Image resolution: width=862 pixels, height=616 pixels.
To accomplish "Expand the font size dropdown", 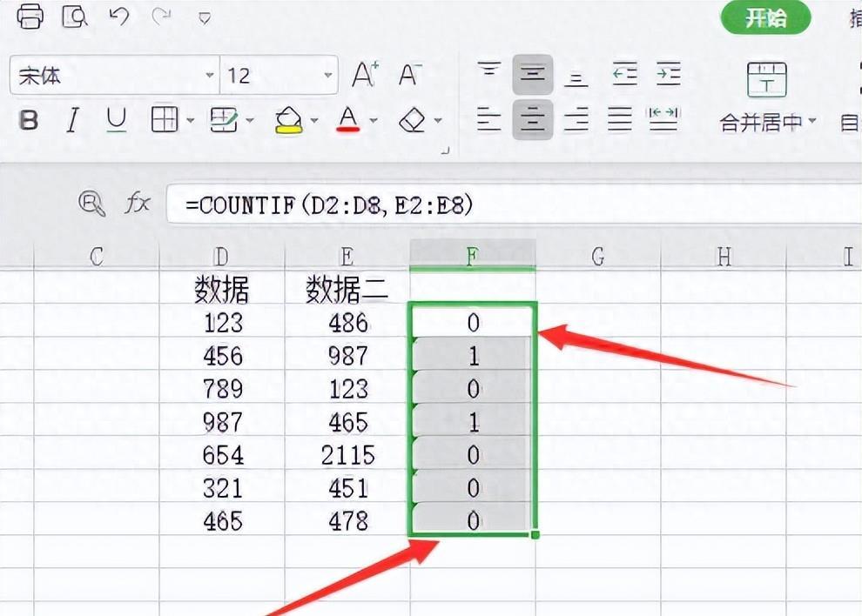I will (x=327, y=76).
